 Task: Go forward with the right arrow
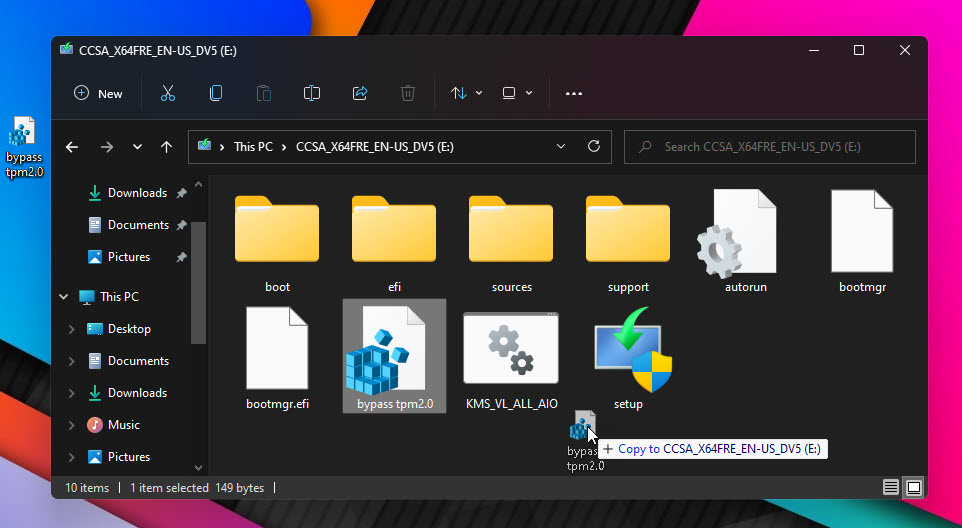[107, 147]
